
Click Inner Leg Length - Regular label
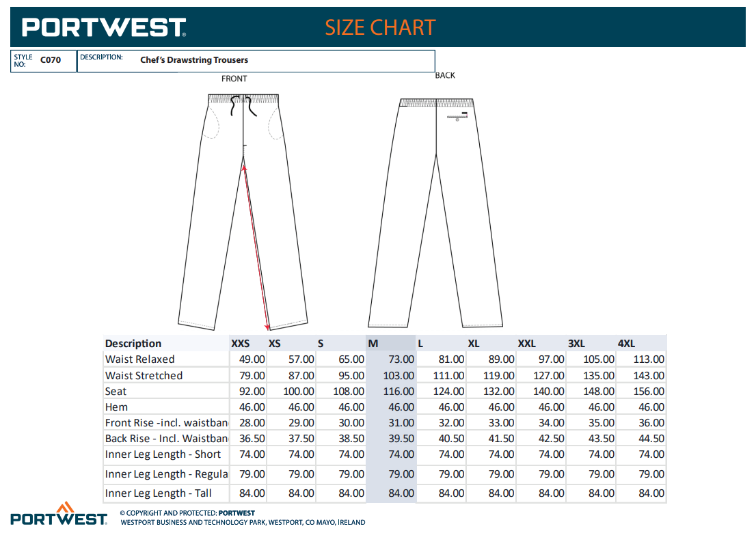(167, 474)
